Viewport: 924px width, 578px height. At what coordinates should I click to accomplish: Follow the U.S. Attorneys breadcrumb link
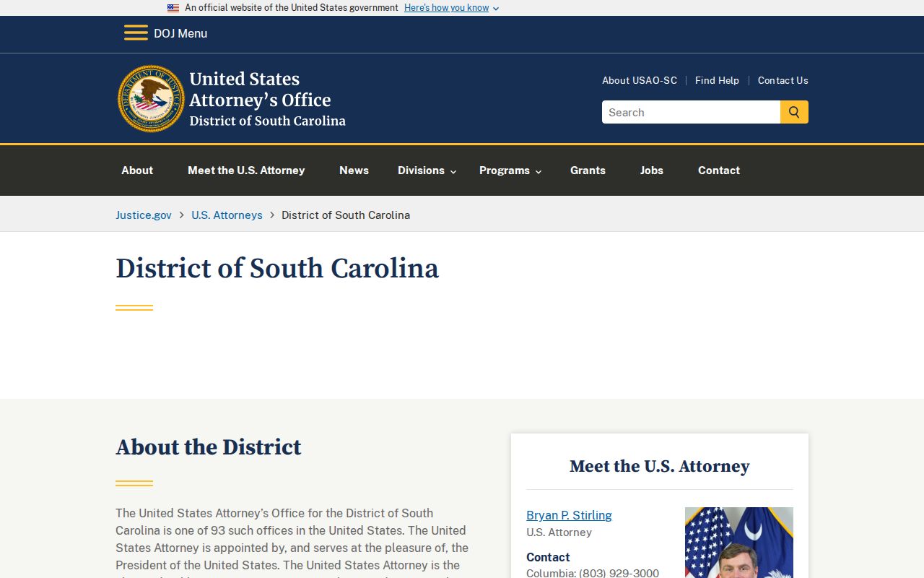point(227,215)
